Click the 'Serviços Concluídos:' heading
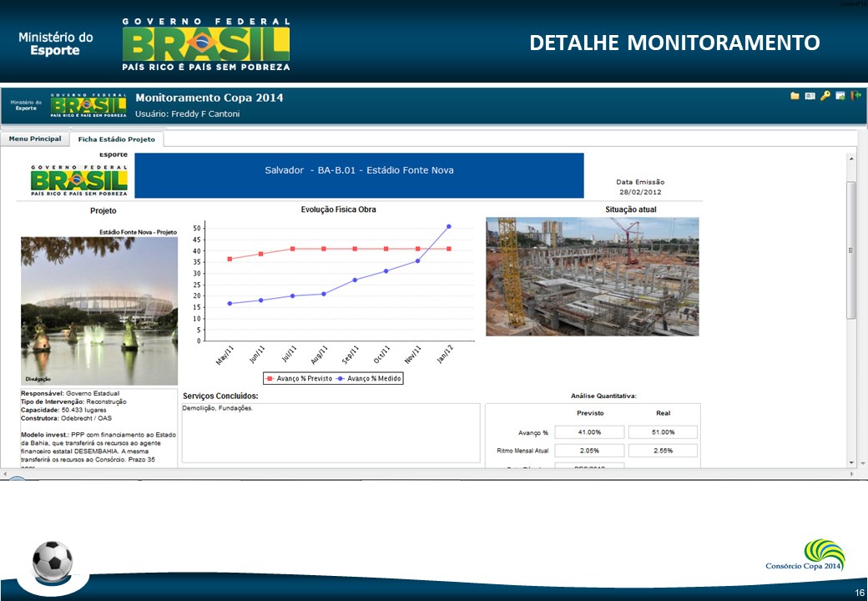 pyautogui.click(x=220, y=396)
